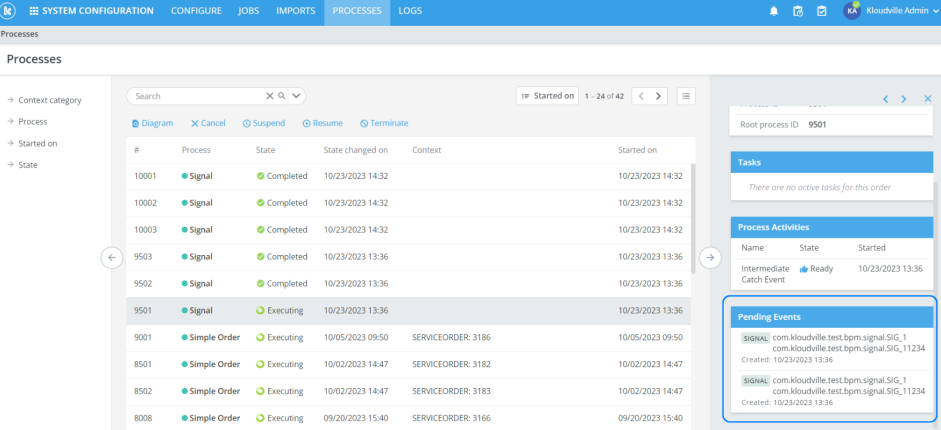Select the Processes tab
941x430 pixels.
click(x=357, y=11)
